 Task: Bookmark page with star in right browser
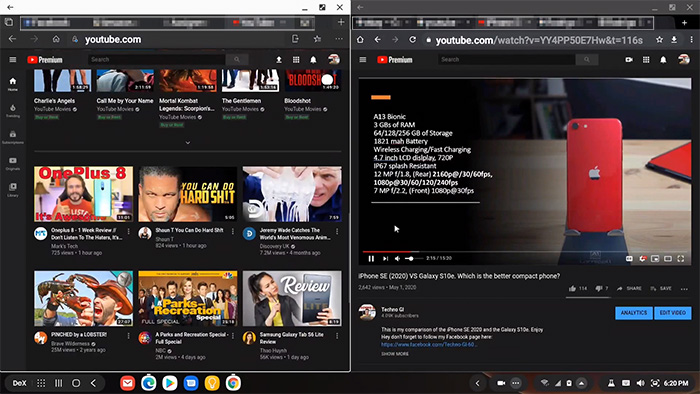click(x=659, y=40)
